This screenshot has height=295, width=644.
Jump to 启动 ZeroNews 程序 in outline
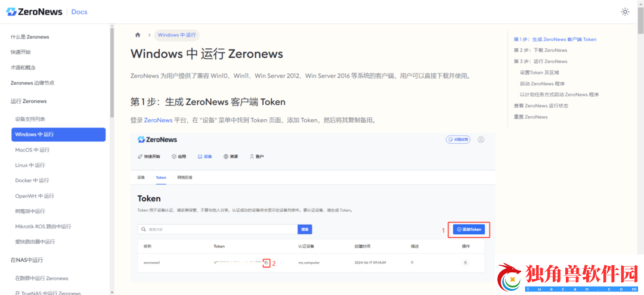[541, 83]
